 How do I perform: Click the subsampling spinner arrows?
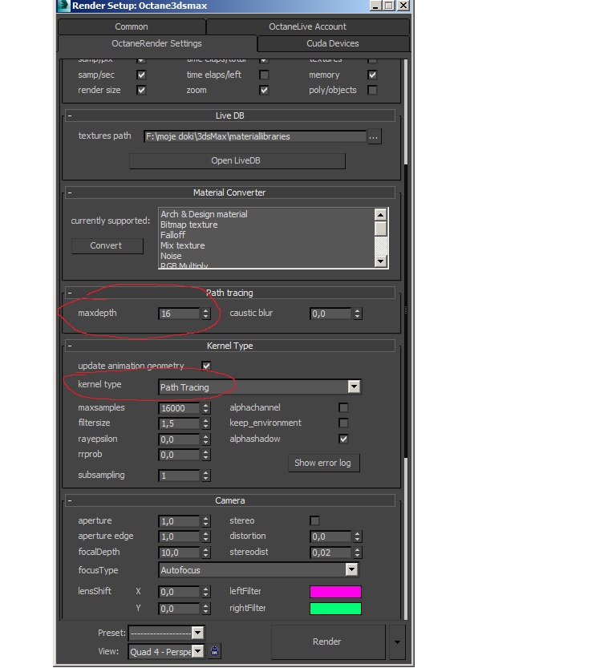(206, 476)
